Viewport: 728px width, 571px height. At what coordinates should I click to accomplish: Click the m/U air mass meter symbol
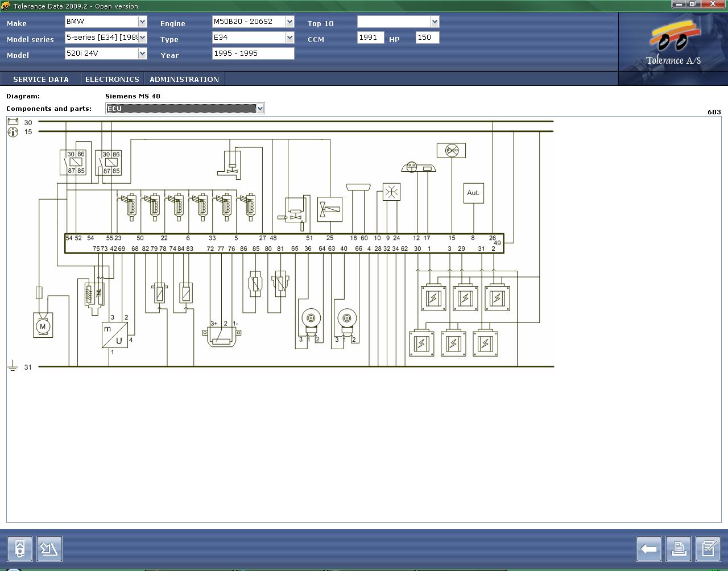[115, 335]
